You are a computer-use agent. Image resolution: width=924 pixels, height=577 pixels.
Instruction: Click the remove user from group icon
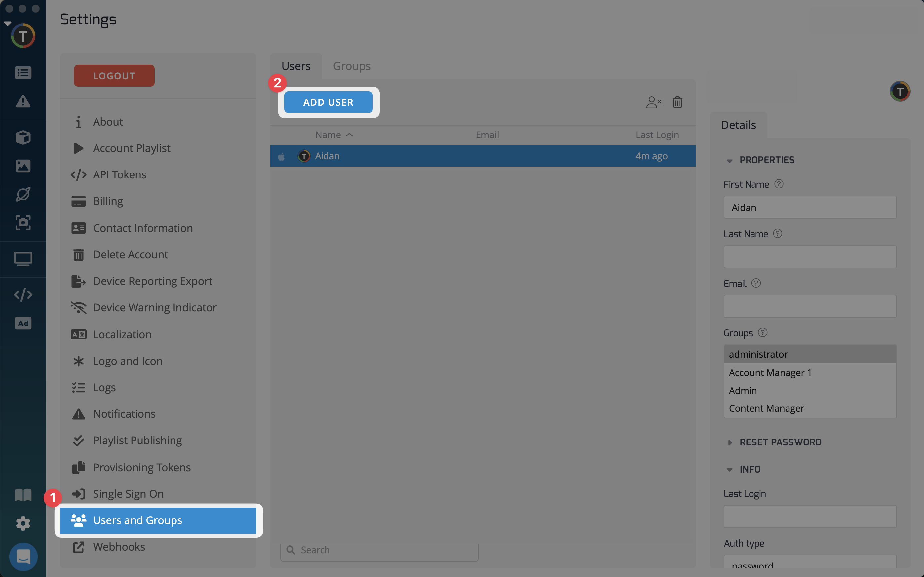(653, 102)
